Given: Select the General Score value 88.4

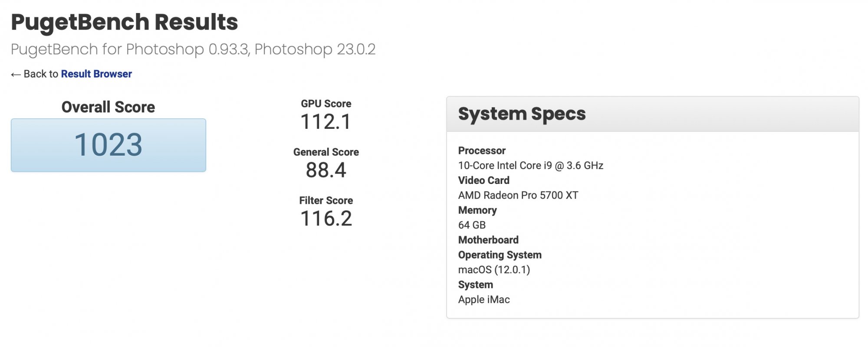Looking at the screenshot, I should pyautogui.click(x=326, y=170).
